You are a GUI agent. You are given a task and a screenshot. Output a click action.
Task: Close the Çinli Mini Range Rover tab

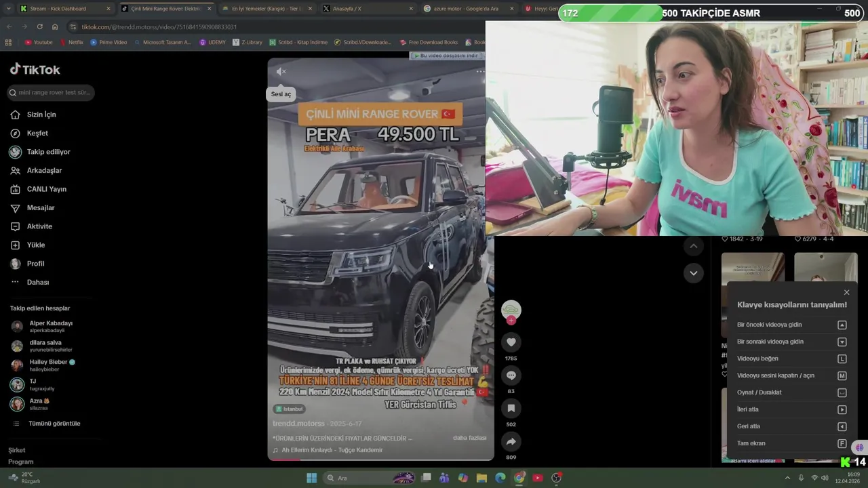(209, 9)
